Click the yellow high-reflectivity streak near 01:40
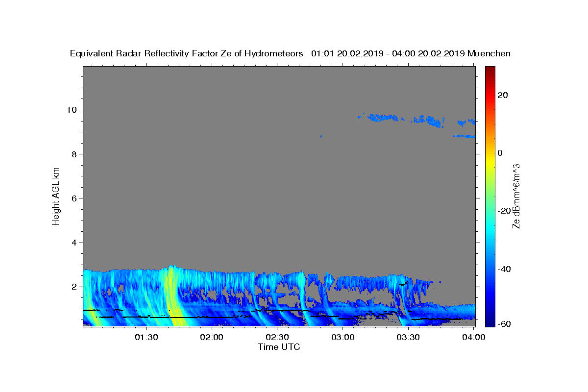This screenshot has height=392, width=588. [x=172, y=296]
